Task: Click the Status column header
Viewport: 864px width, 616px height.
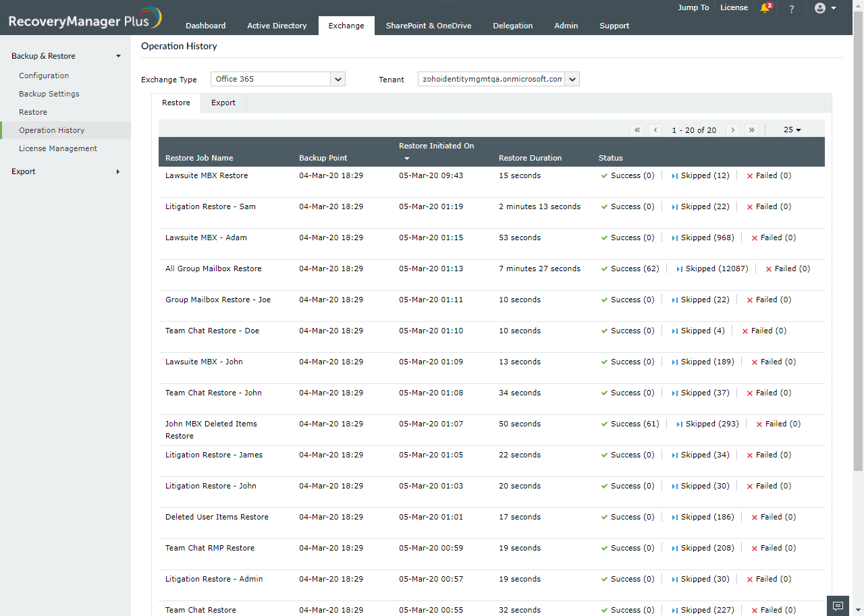Action: tap(611, 158)
